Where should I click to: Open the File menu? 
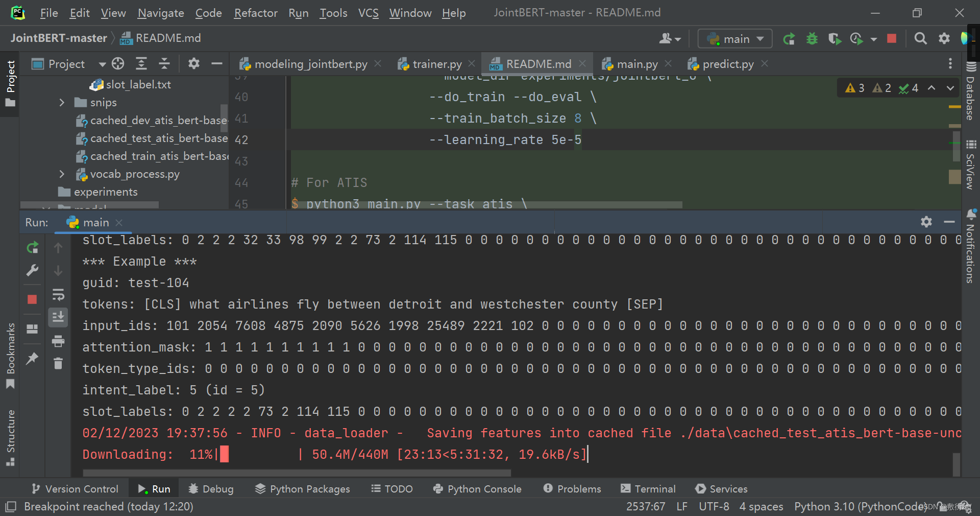[x=49, y=13]
